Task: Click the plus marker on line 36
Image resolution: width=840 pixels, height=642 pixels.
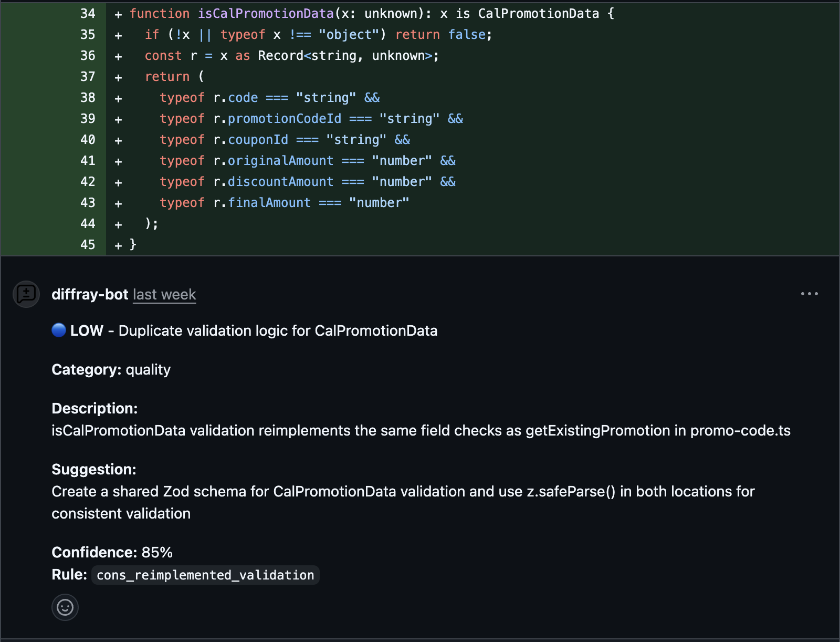Action: point(118,56)
